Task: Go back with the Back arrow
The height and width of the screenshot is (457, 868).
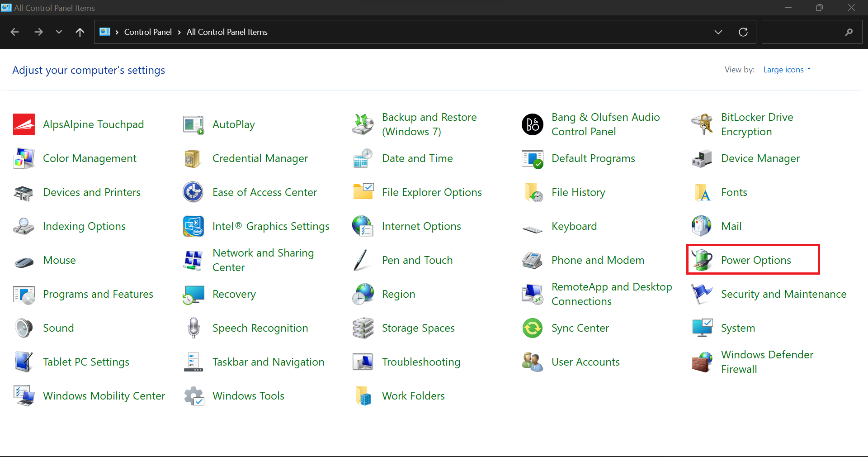Action: point(14,32)
